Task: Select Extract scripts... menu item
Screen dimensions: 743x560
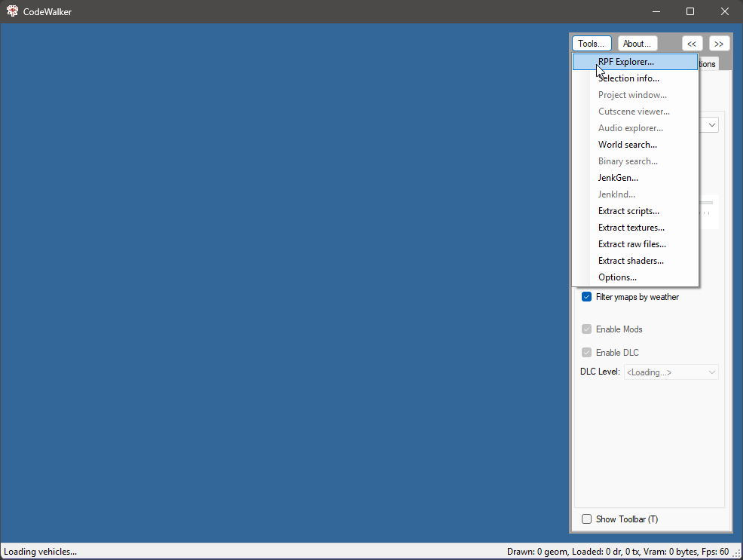Action: click(628, 211)
